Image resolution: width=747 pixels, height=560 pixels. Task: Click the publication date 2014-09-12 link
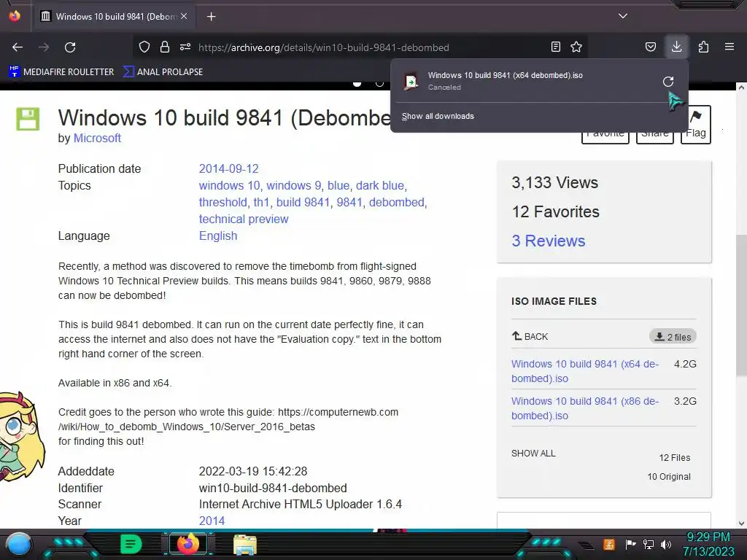pyautogui.click(x=228, y=168)
